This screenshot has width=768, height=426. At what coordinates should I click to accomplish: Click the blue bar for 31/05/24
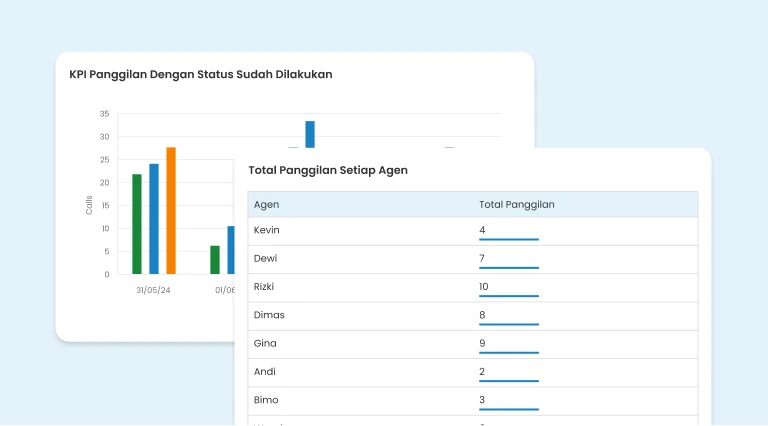coord(154,219)
